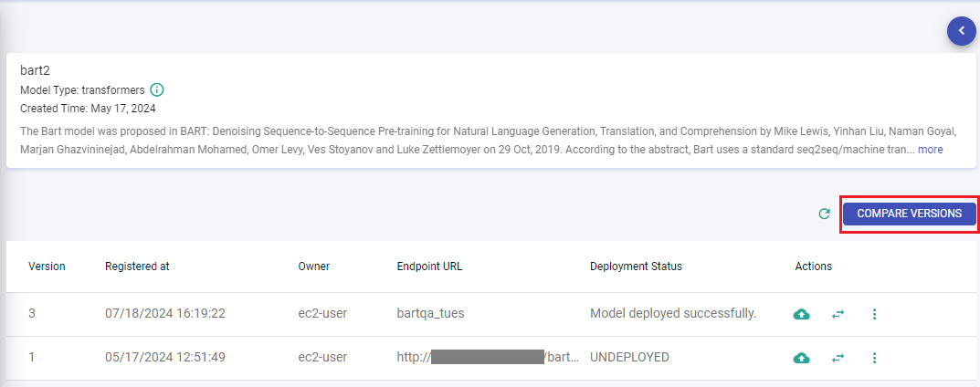Screen dimensions: 980x387
Task: Select the UNDEPLOYED status text
Action: point(629,357)
